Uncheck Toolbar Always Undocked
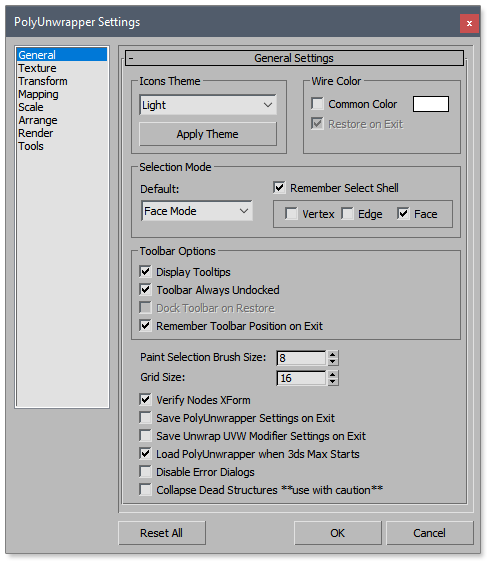 pyautogui.click(x=145, y=289)
